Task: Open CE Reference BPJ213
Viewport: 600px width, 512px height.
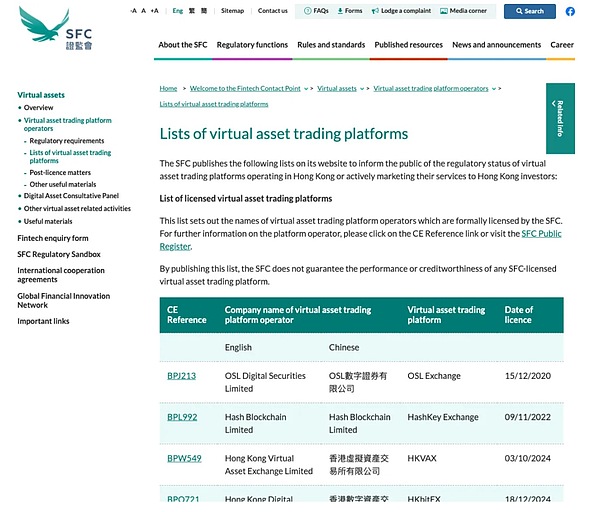Action: point(181,376)
